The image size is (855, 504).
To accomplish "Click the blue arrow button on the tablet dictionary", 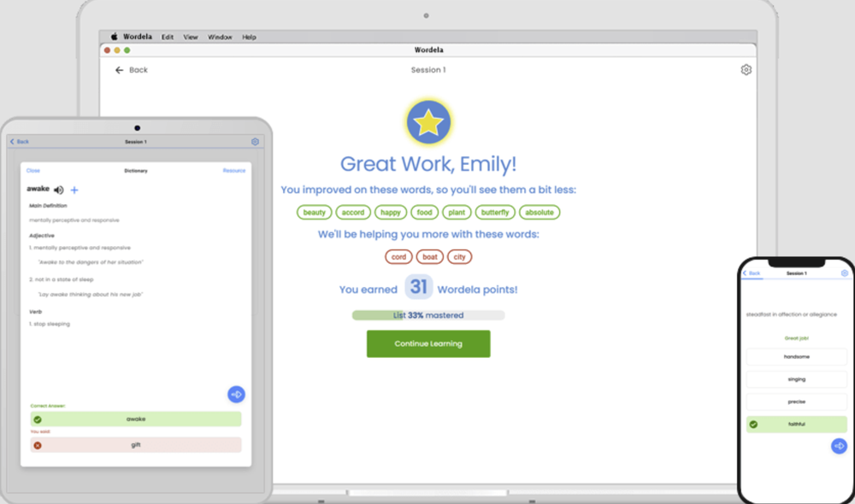I will point(236,394).
